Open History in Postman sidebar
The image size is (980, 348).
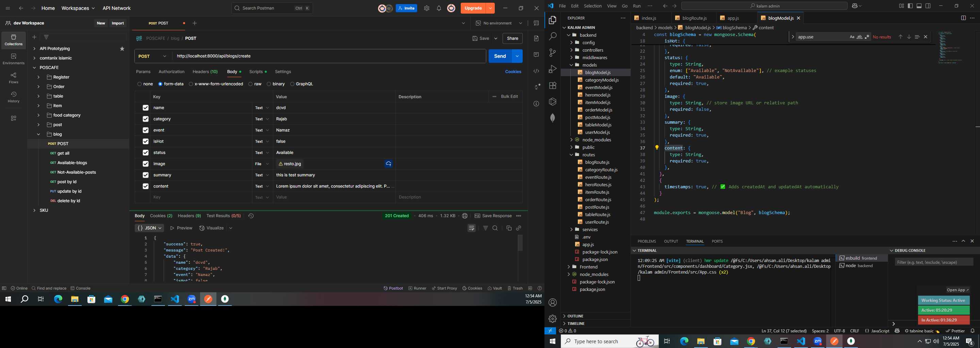tap(14, 97)
